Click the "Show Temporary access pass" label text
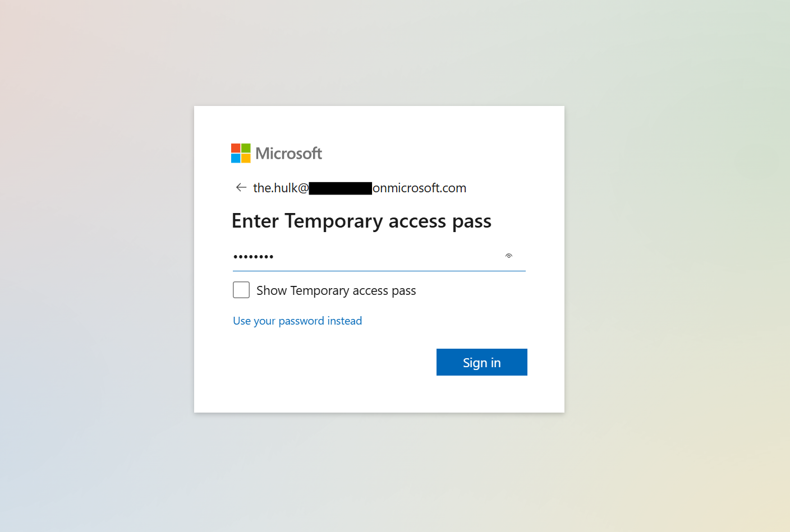 pos(336,290)
